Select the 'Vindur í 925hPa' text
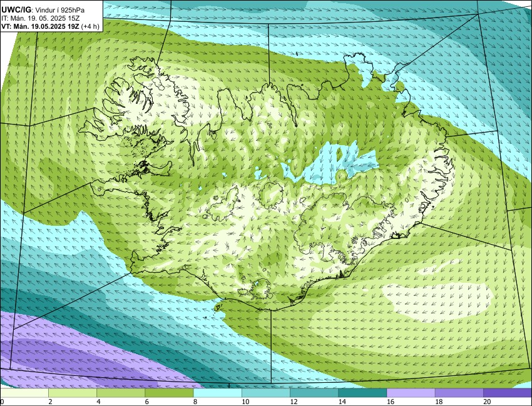 point(60,10)
